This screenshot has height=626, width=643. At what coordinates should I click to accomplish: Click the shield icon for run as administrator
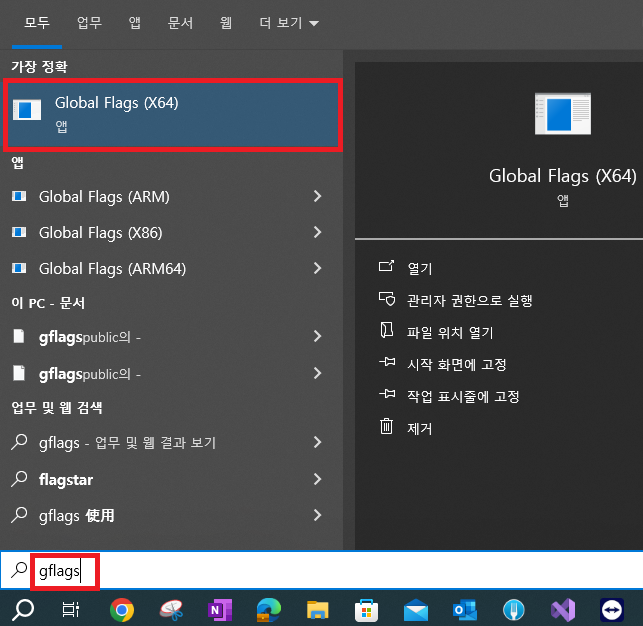[387, 299]
